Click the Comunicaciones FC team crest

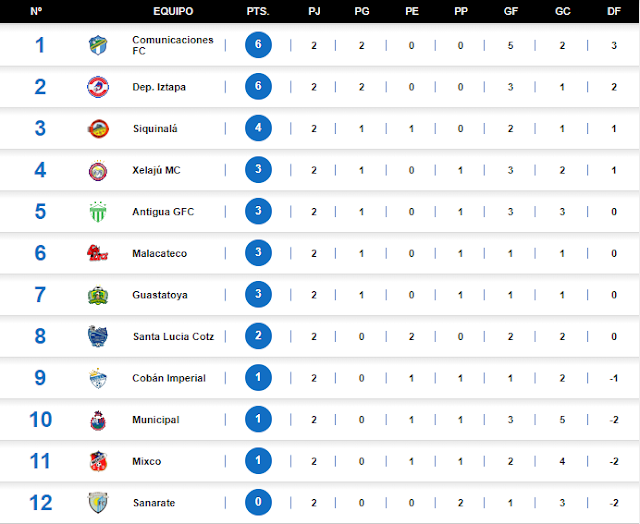(98, 45)
